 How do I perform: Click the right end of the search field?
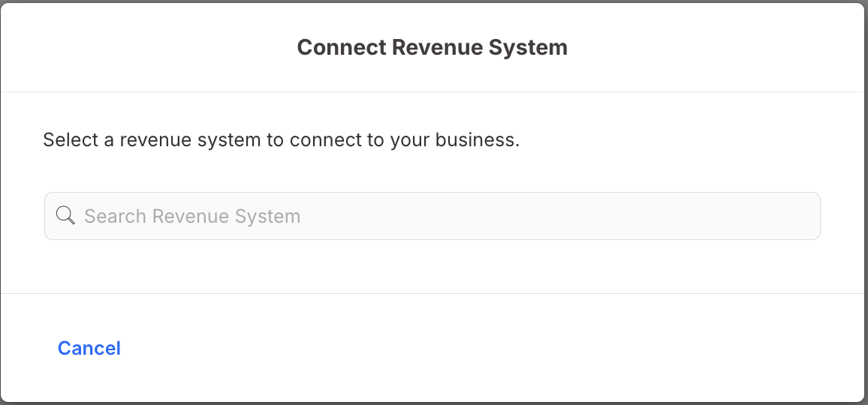[x=796, y=216]
